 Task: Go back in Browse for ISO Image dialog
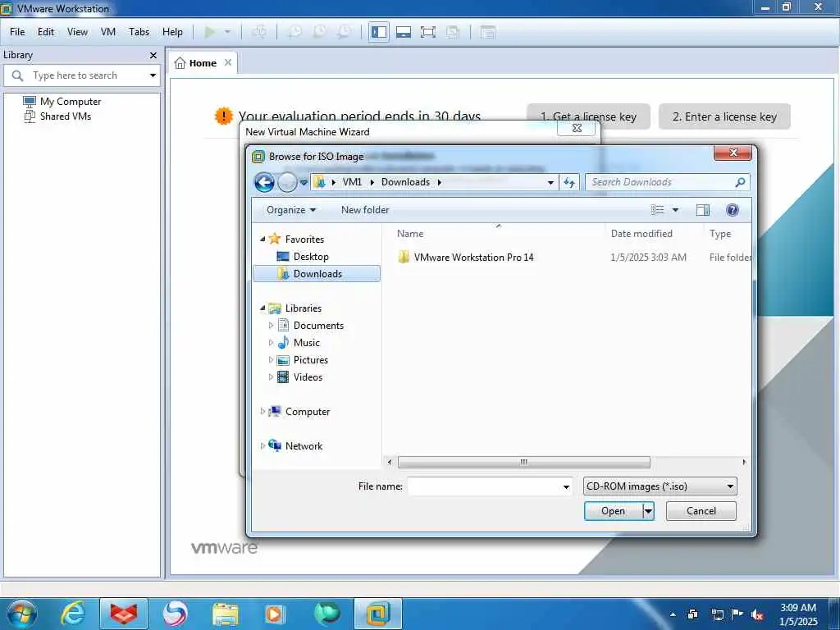point(264,182)
